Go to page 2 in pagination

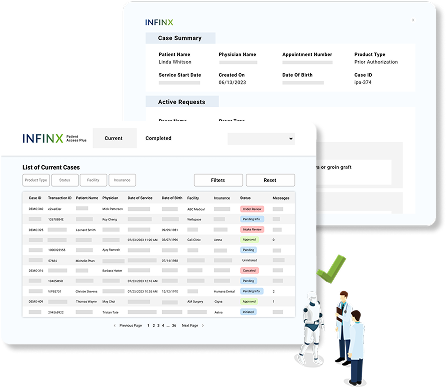(154, 325)
